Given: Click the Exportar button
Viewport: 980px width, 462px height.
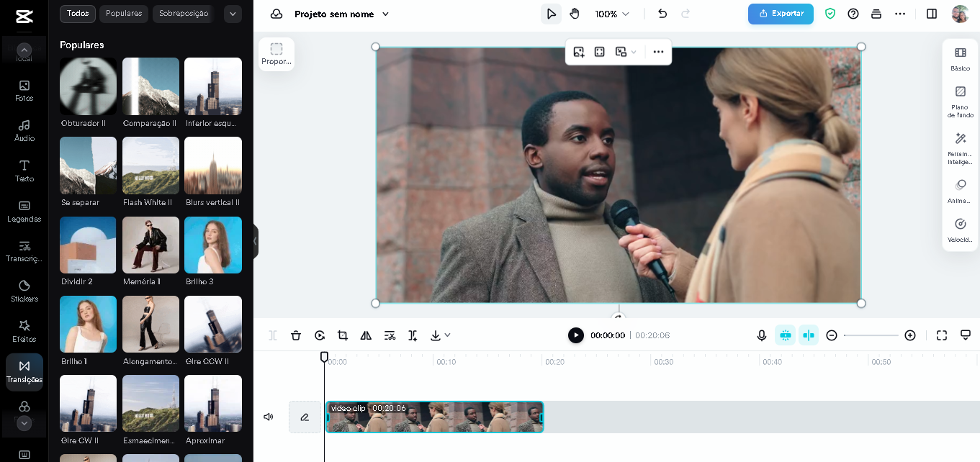Looking at the screenshot, I should pyautogui.click(x=781, y=14).
